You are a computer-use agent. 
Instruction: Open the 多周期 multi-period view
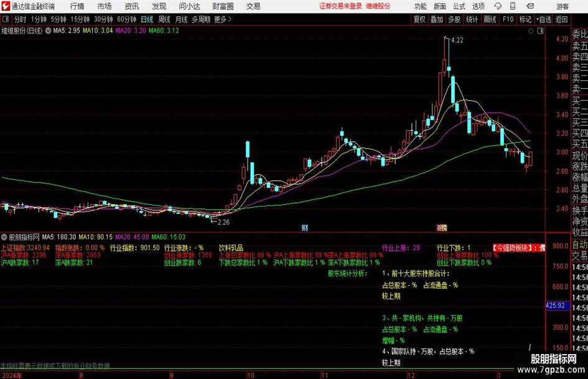pyautogui.click(x=201, y=19)
